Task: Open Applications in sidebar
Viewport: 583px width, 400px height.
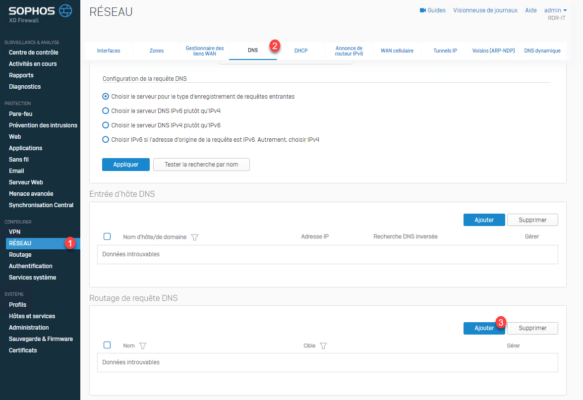Action: point(25,148)
